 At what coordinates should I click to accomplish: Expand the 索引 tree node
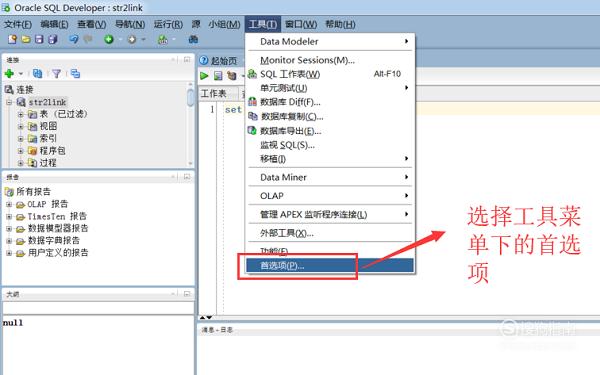[21, 139]
